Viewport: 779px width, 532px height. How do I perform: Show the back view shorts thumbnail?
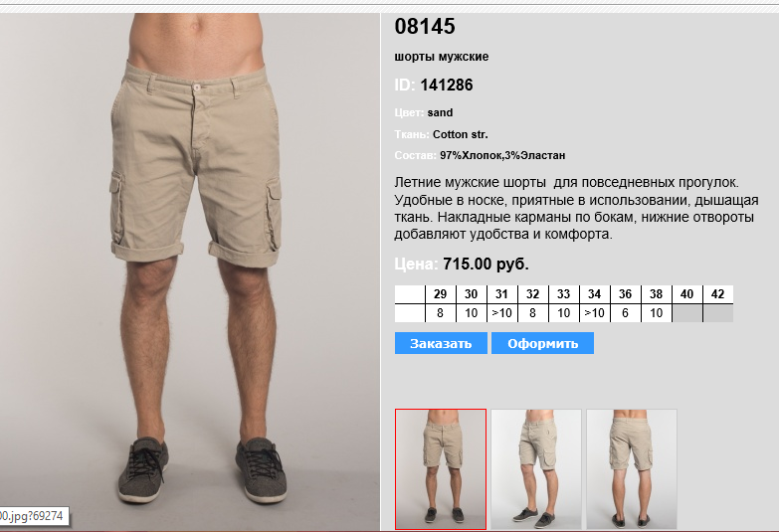[x=632, y=469]
